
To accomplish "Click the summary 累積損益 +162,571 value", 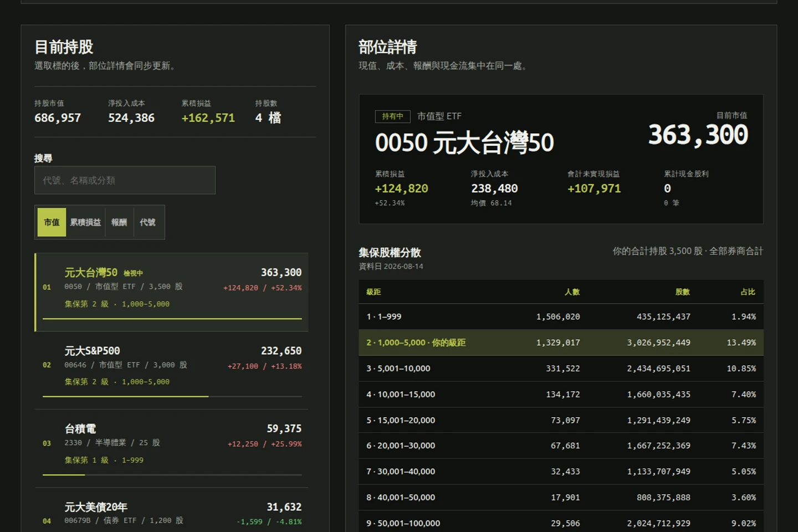I will [x=208, y=118].
